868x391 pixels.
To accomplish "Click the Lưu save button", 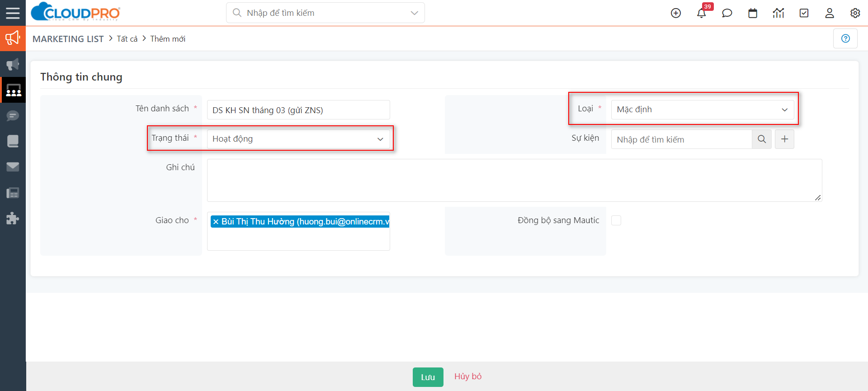I will tap(428, 377).
